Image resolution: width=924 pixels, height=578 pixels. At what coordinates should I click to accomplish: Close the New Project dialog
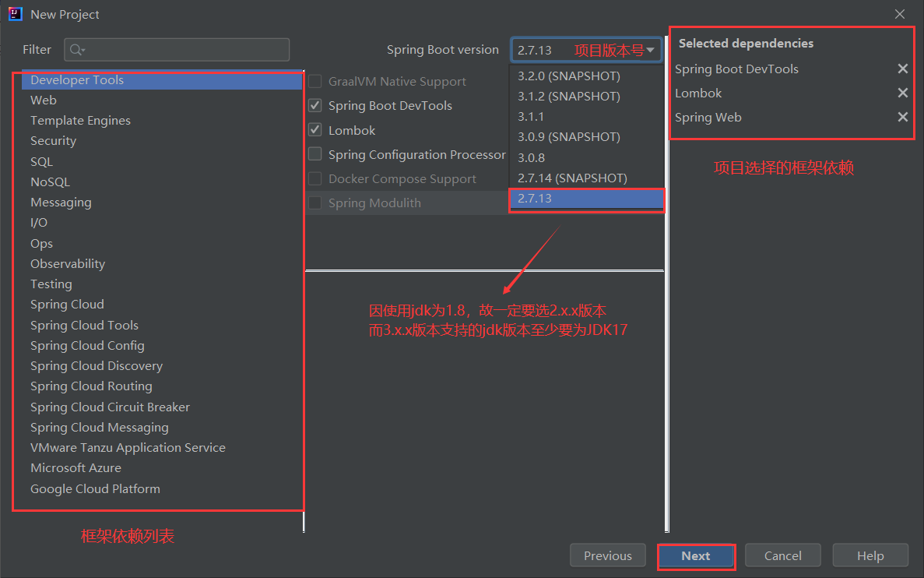[x=899, y=14]
